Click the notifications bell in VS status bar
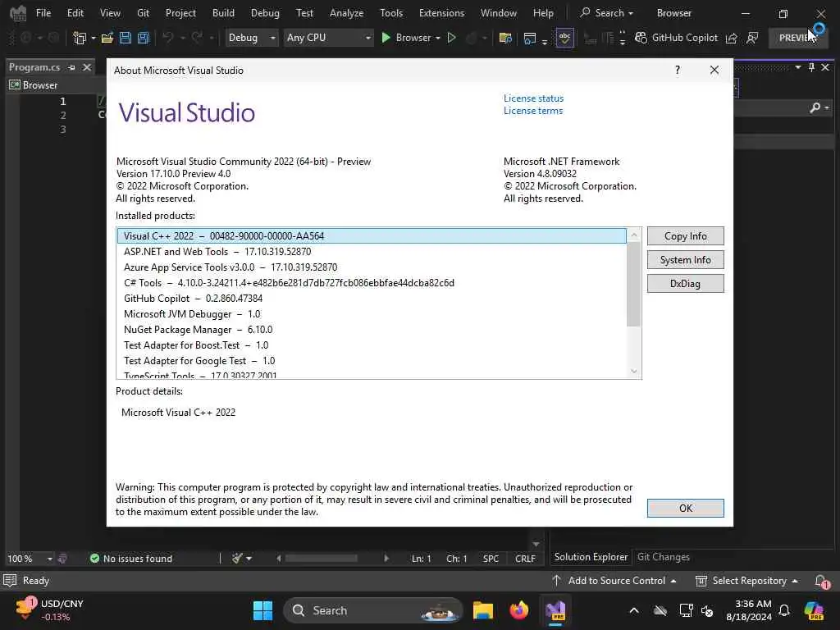This screenshot has width=840, height=630. pyautogui.click(x=821, y=581)
